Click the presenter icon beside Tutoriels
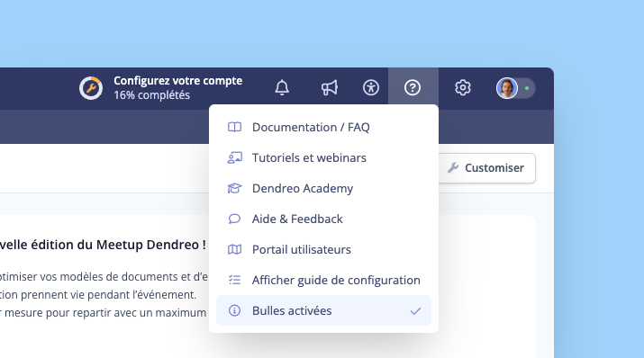This screenshot has width=644, height=358. [x=234, y=158]
